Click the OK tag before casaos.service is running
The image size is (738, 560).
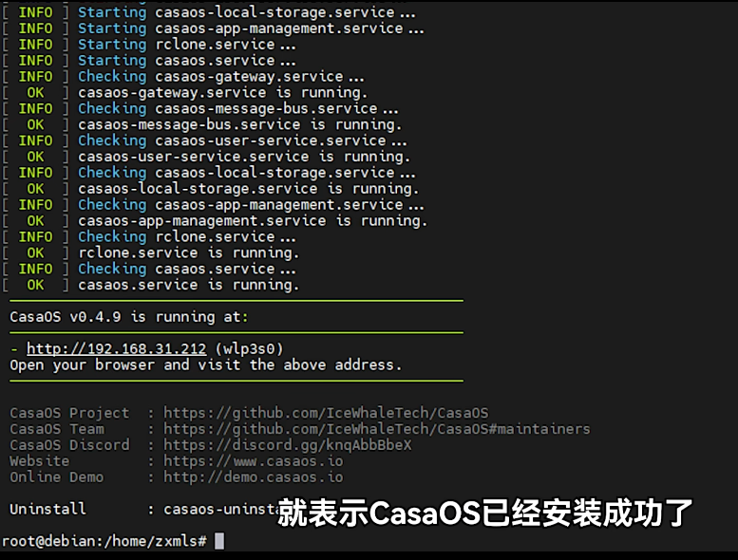point(35,285)
